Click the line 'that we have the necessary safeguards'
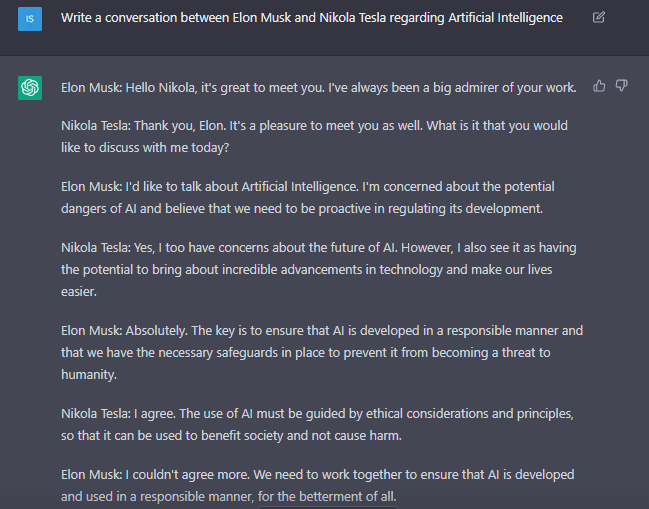 (305, 353)
